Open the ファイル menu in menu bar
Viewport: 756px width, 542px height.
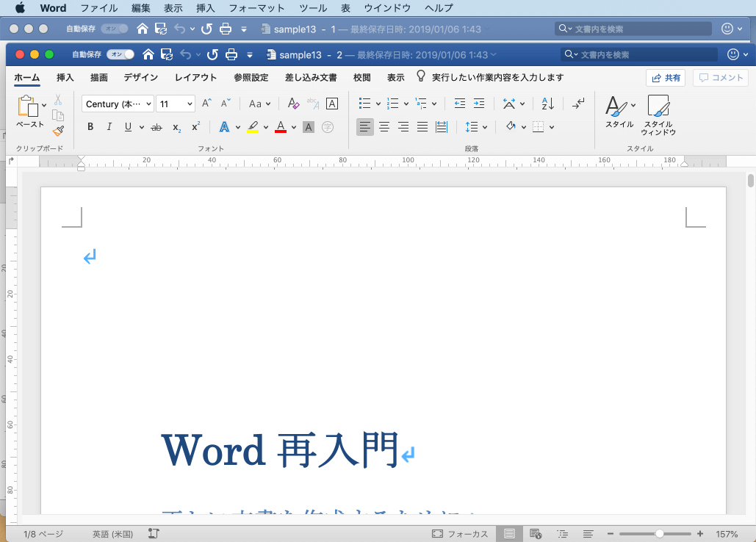[99, 8]
